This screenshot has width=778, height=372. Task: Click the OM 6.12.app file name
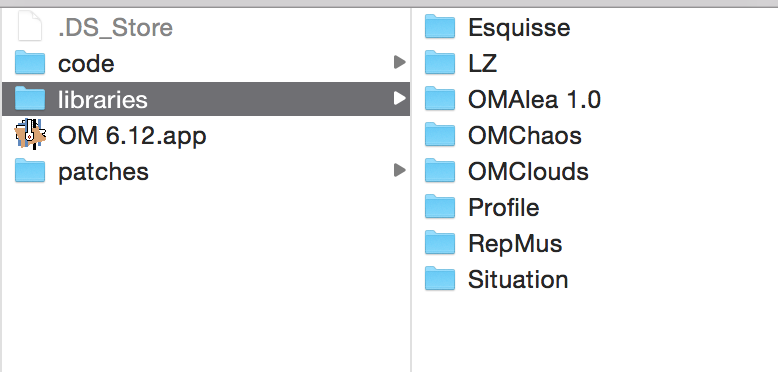pyautogui.click(x=132, y=135)
